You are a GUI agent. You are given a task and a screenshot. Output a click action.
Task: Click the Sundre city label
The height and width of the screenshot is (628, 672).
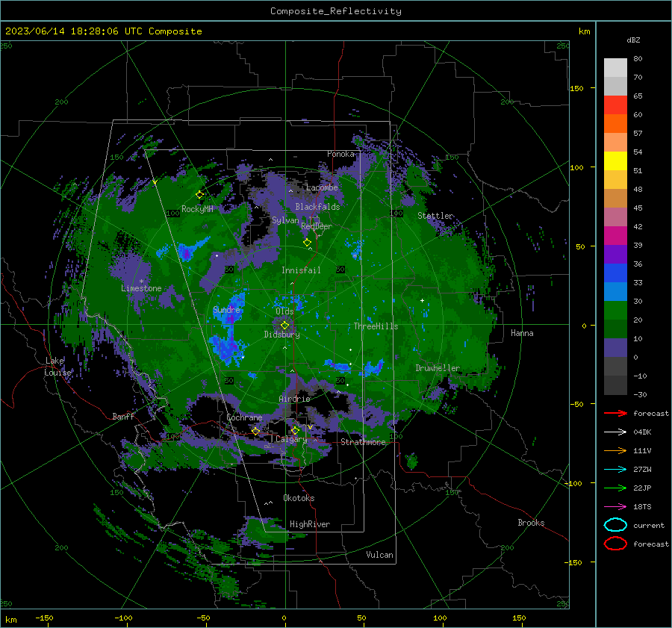point(226,309)
